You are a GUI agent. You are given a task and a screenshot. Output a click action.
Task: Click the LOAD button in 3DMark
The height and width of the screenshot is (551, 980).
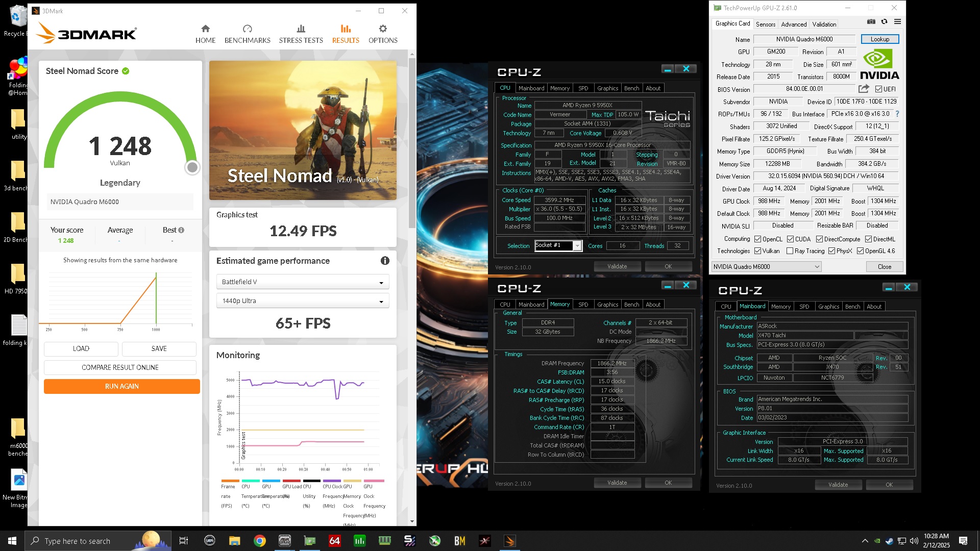coord(81,348)
